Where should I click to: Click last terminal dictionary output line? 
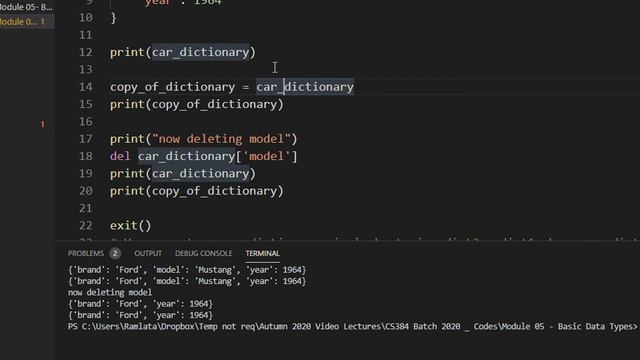pyautogui.click(x=140, y=315)
